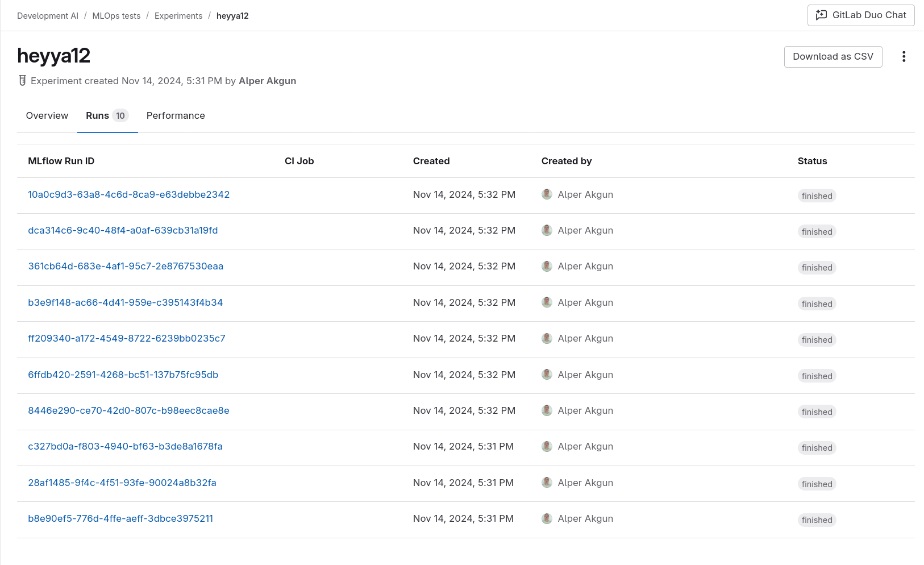Click the MLflow Run ID column header
The width and height of the screenshot is (924, 565).
(61, 161)
